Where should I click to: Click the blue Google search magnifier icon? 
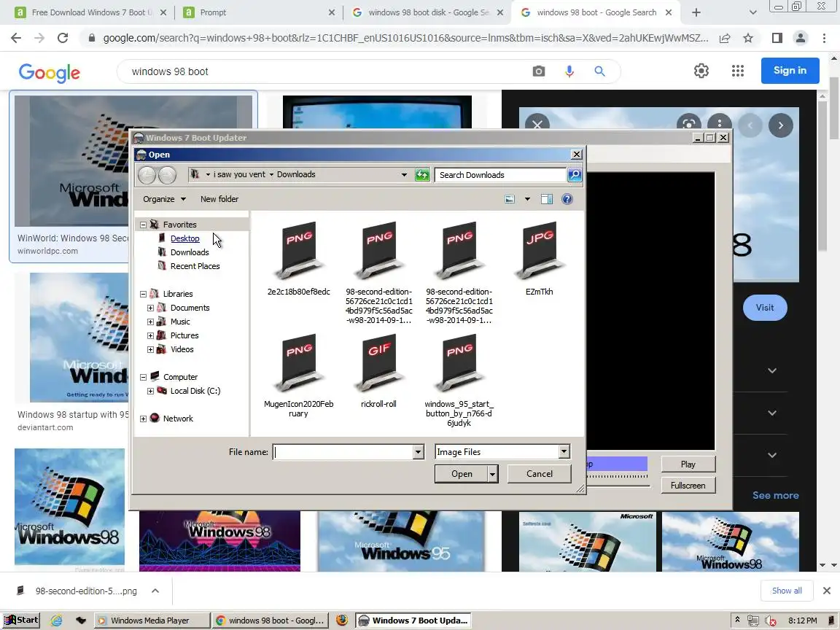599,71
